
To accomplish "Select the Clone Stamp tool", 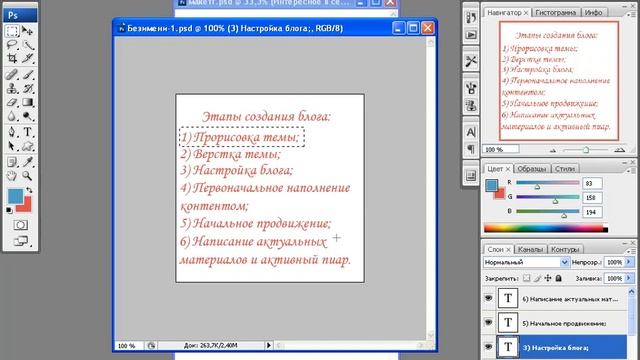I will 12,88.
